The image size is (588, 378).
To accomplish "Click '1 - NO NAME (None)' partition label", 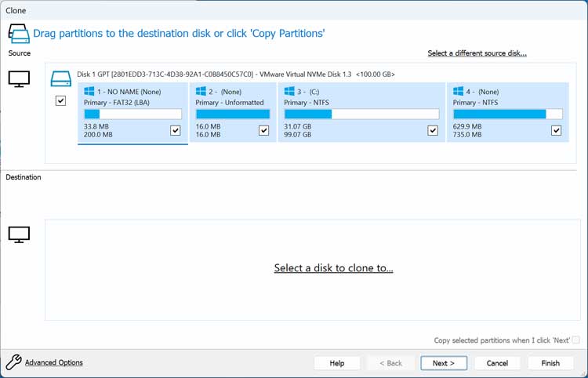I will pos(129,92).
